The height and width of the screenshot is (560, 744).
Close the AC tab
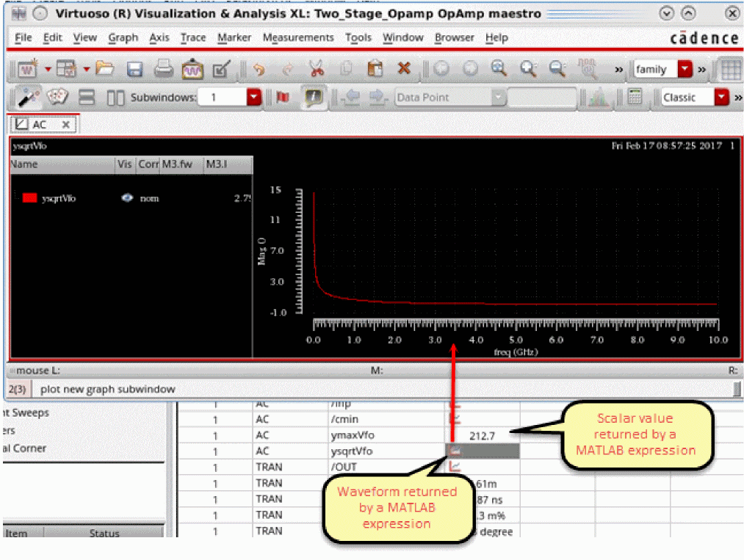66,125
